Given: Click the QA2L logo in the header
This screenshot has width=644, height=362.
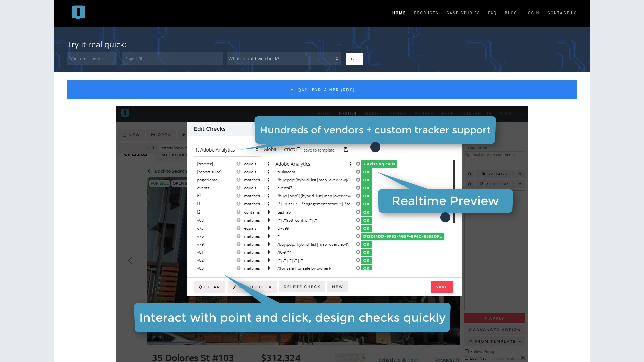Looking at the screenshot, I should click(x=78, y=12).
